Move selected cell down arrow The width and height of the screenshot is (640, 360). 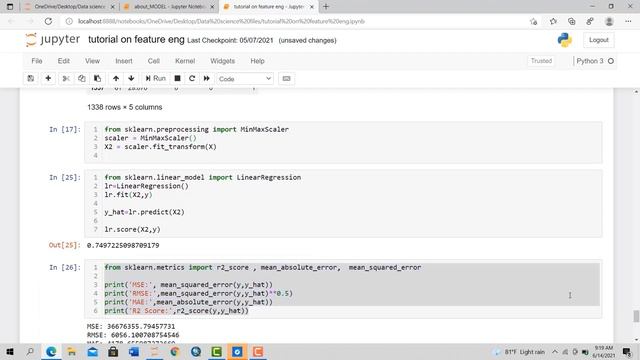tap(131, 78)
